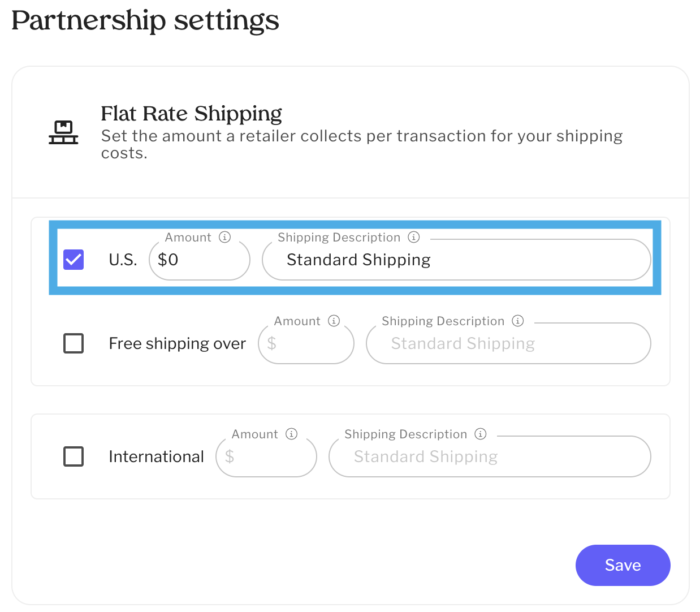Click the Save button
The width and height of the screenshot is (700, 612).
(623, 565)
